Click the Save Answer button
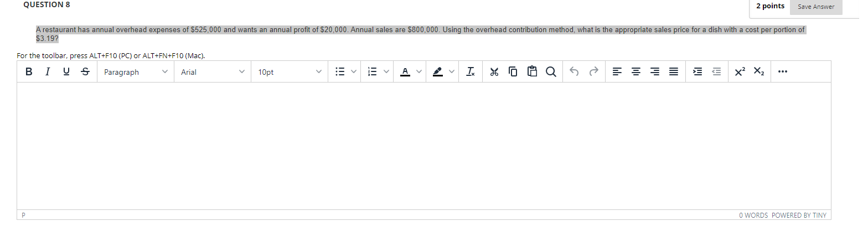The width and height of the screenshot is (868, 231). [816, 6]
